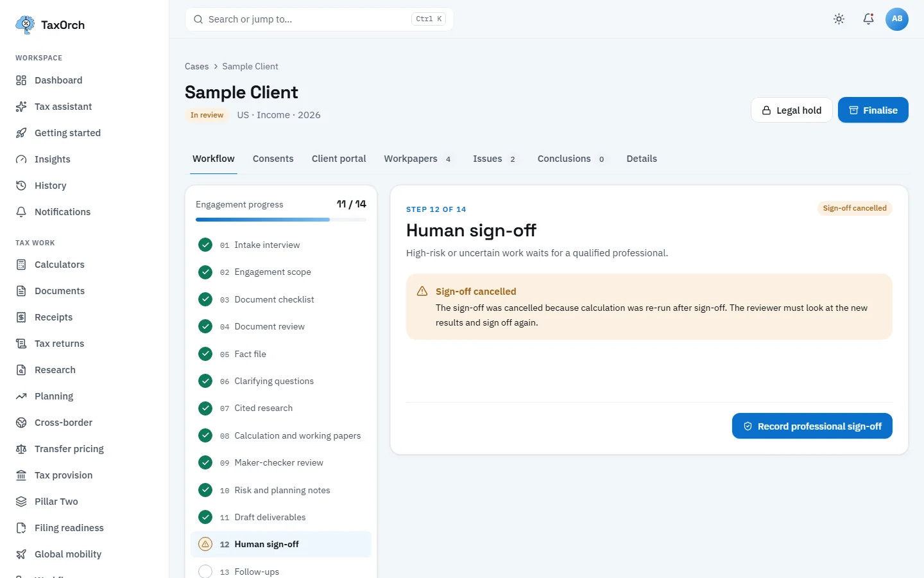Click the Legal hold button

tap(792, 110)
